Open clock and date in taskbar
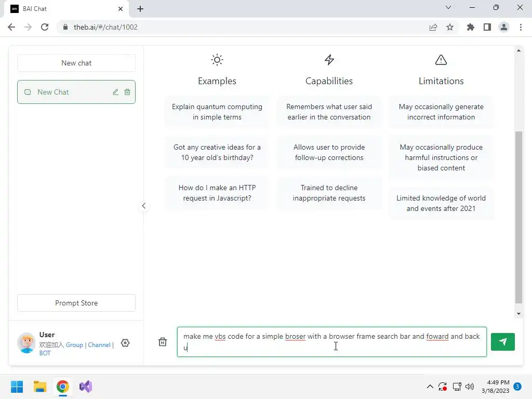 [x=495, y=387]
